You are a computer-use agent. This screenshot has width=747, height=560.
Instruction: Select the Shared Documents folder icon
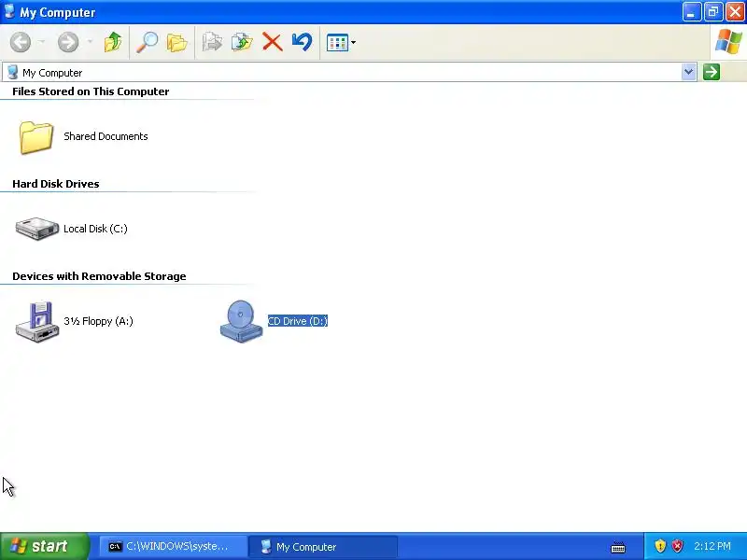[36, 137]
